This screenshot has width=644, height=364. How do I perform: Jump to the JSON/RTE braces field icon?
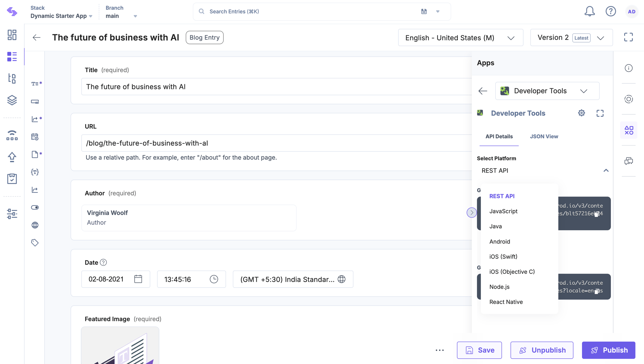pos(35,172)
